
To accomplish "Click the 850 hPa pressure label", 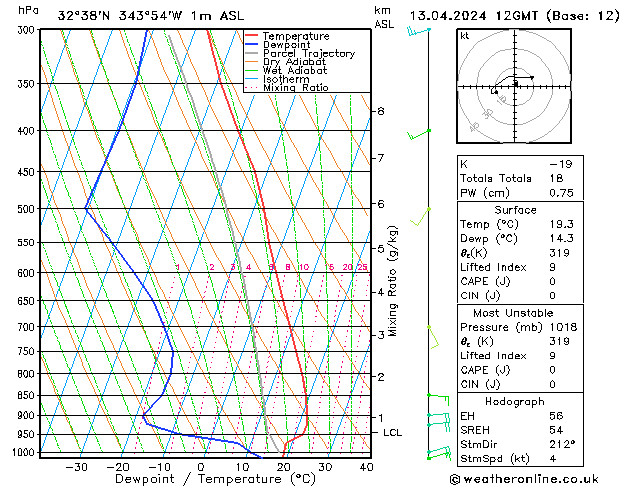I will pyautogui.click(x=28, y=395).
